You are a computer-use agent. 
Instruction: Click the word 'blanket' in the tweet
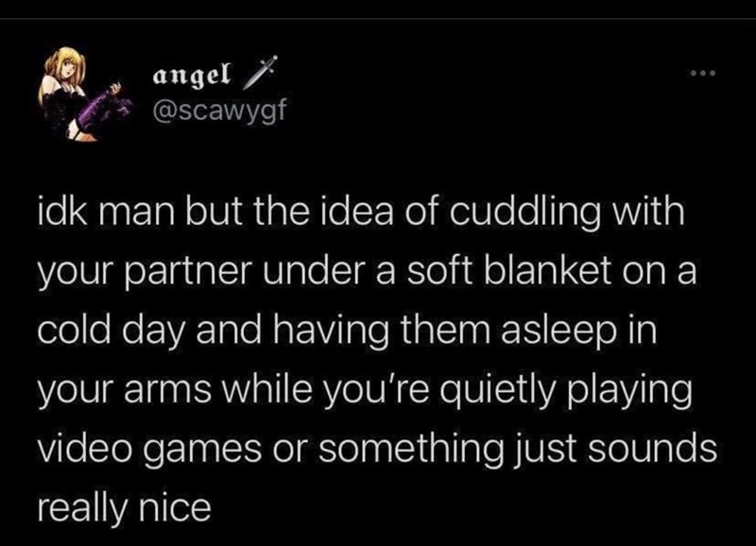pos(548,270)
